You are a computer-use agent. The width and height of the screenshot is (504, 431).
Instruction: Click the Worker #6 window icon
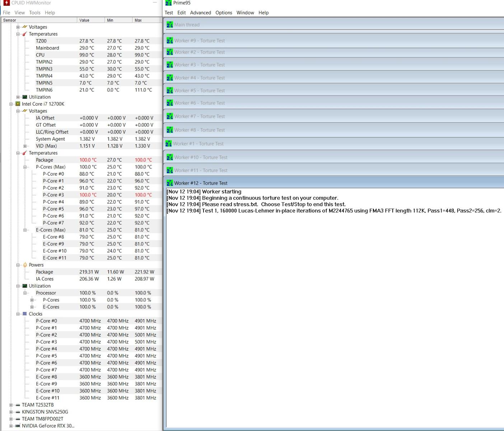click(x=170, y=103)
